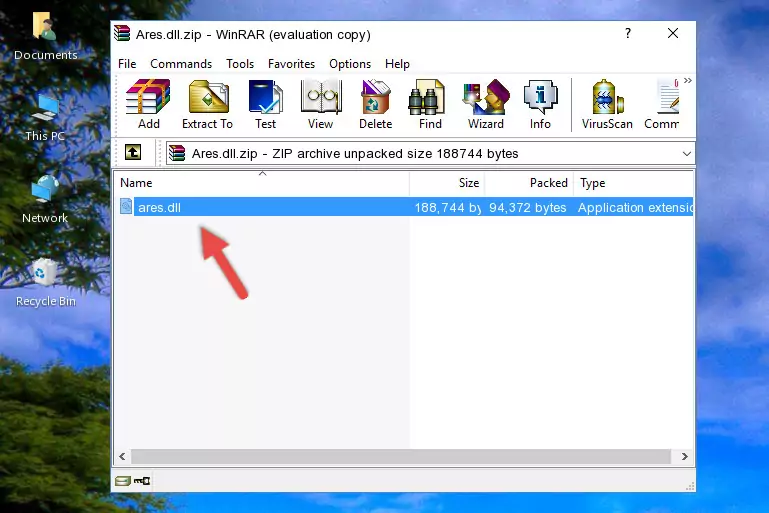Open the Tools menu
The width and height of the screenshot is (769, 513).
[240, 64]
